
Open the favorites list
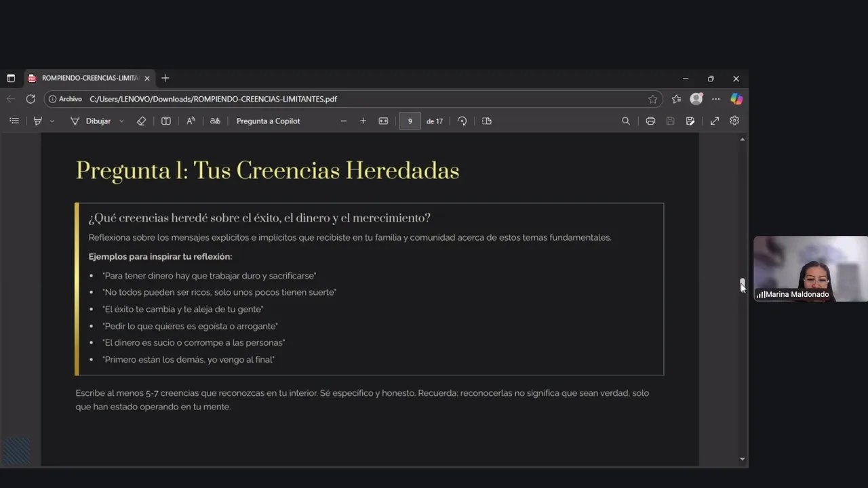tap(676, 99)
